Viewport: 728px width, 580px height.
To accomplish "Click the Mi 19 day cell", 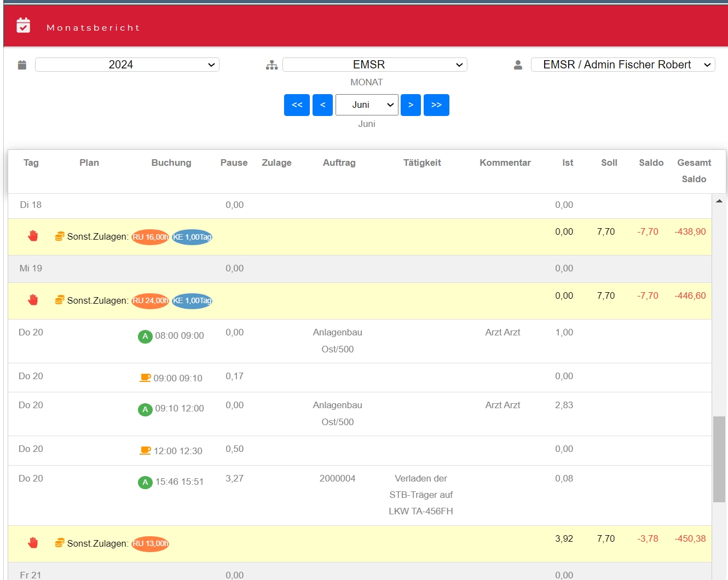I will click(31, 268).
